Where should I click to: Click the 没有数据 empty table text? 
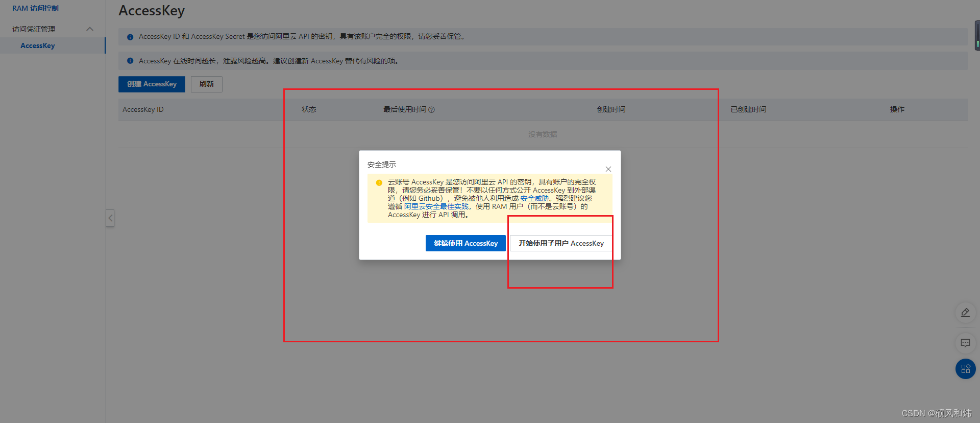[x=543, y=134]
